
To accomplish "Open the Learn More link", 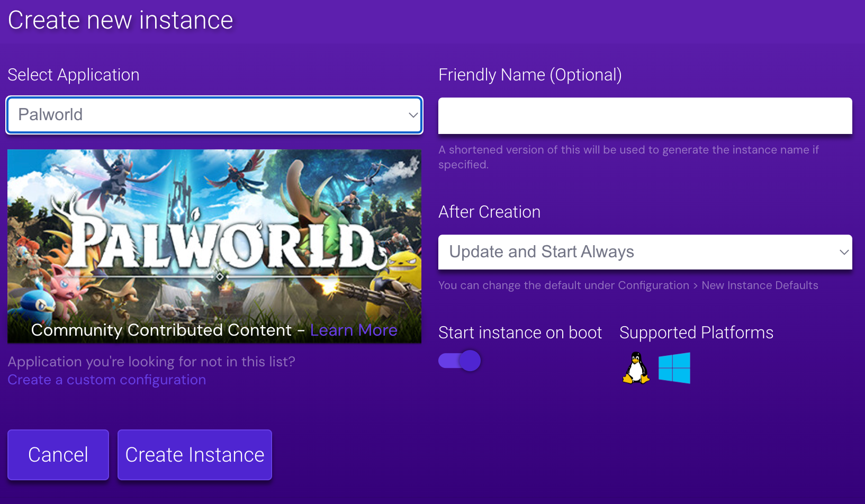I will (x=354, y=330).
